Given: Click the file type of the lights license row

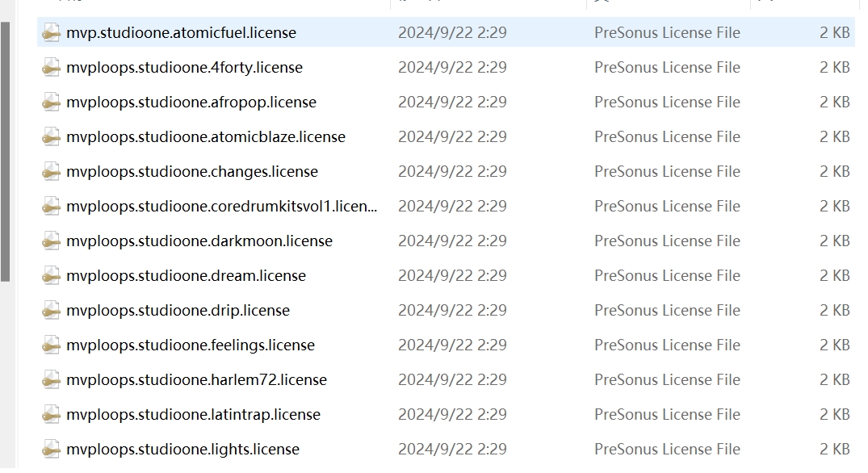Looking at the screenshot, I should (x=667, y=450).
